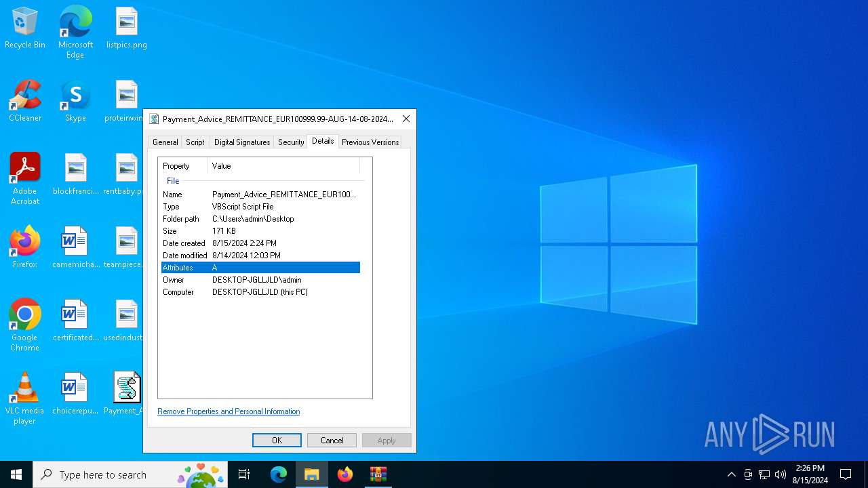Click Remove Properties and Personal Information link

click(x=229, y=411)
